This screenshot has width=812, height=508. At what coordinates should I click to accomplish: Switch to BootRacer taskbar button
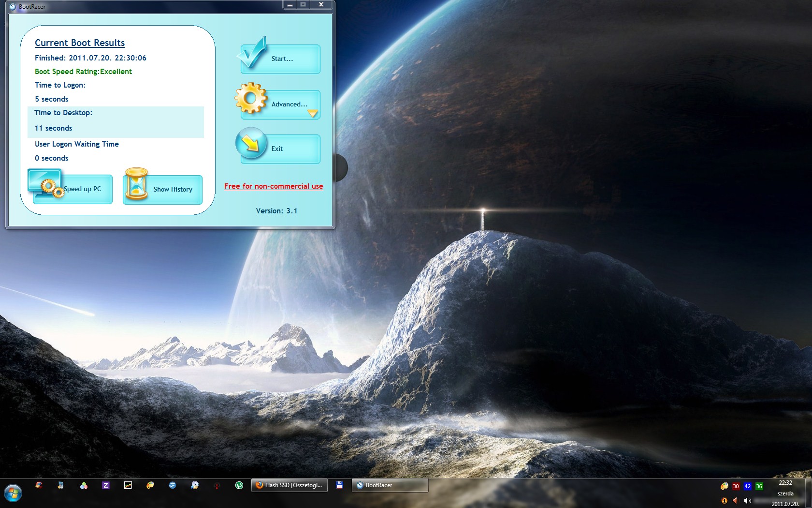coord(390,485)
